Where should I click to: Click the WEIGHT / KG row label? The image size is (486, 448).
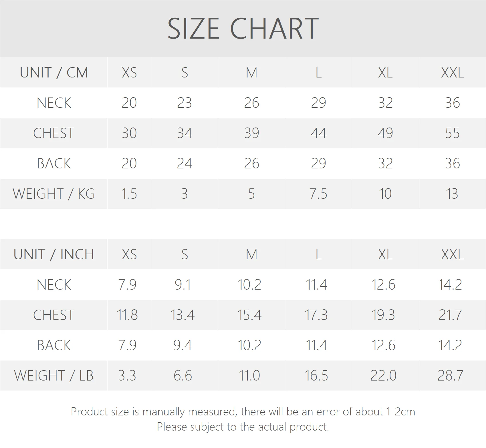pyautogui.click(x=54, y=194)
